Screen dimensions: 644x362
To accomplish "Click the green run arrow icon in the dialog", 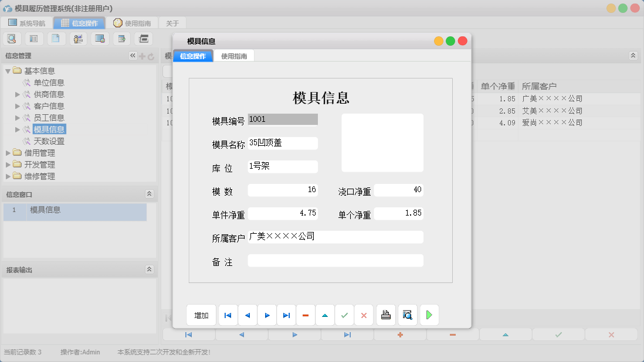I will coord(429,315).
